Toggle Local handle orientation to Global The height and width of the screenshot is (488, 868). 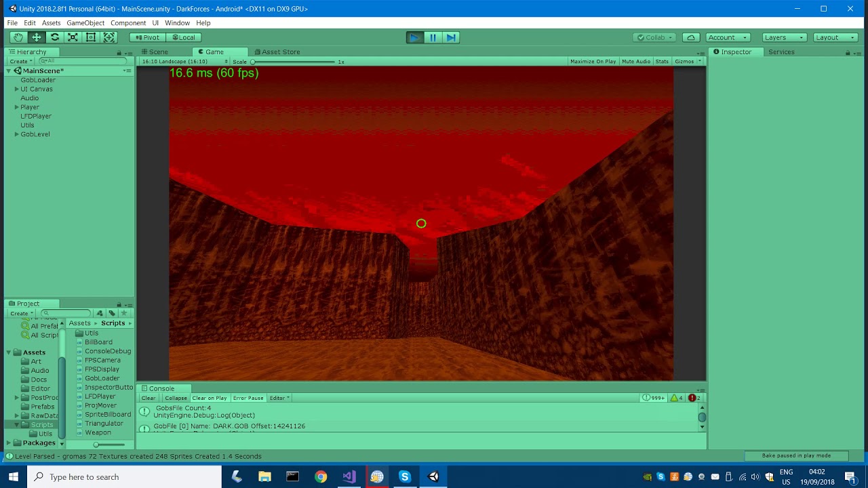coord(183,37)
